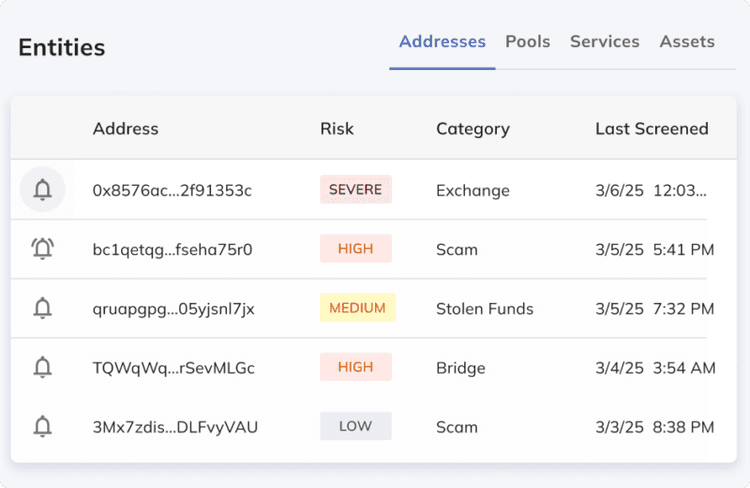750x488 pixels.
Task: Open address bc1qetqg...fseha75r0
Action: 172,250
